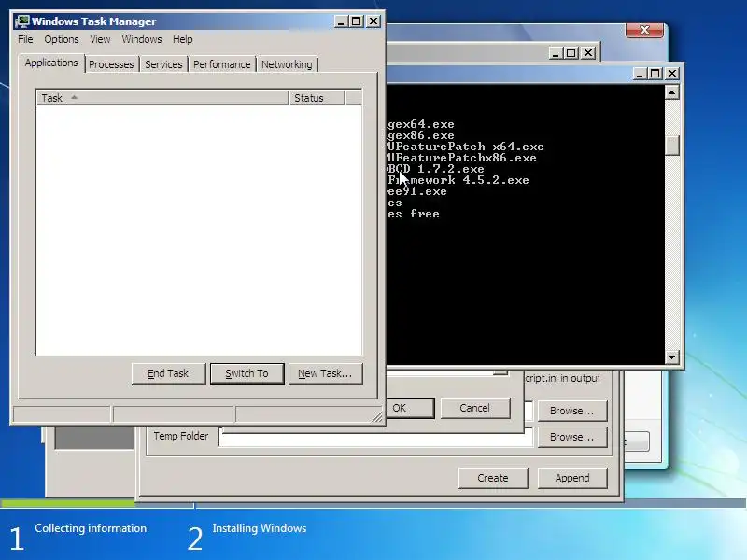Click 'Collecting information' step label

click(x=91, y=528)
